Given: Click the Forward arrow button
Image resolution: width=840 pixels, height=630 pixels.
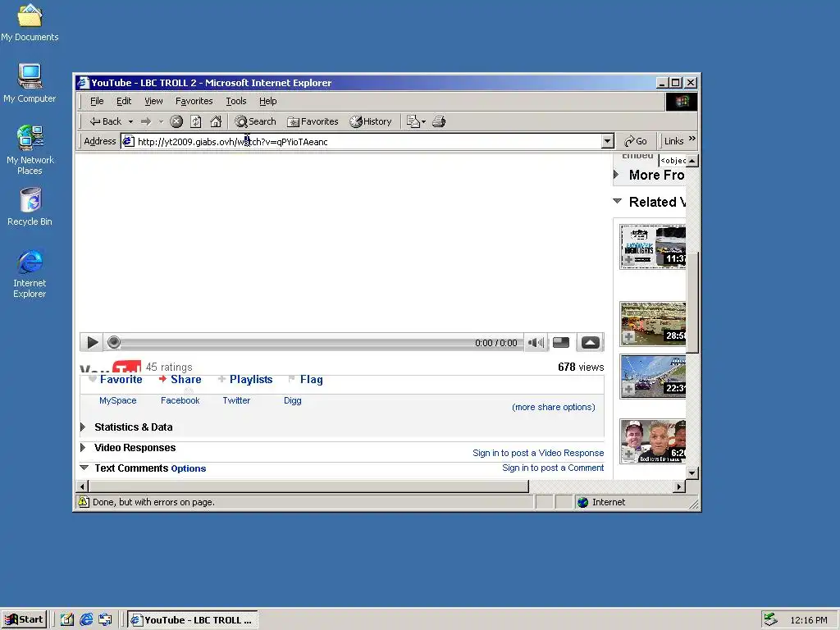Looking at the screenshot, I should 146,121.
